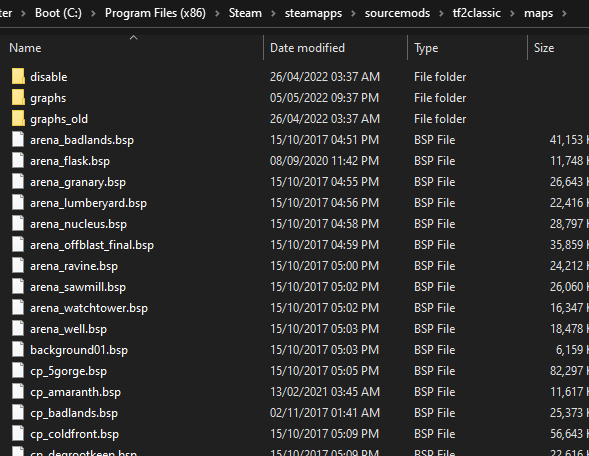Select arena_well.bsp file name

[x=68, y=329]
